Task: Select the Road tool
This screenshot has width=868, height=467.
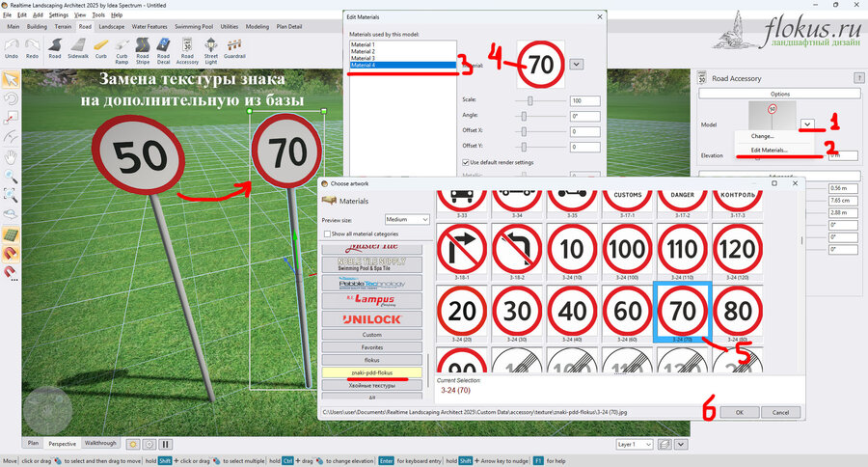Action: pos(55,48)
